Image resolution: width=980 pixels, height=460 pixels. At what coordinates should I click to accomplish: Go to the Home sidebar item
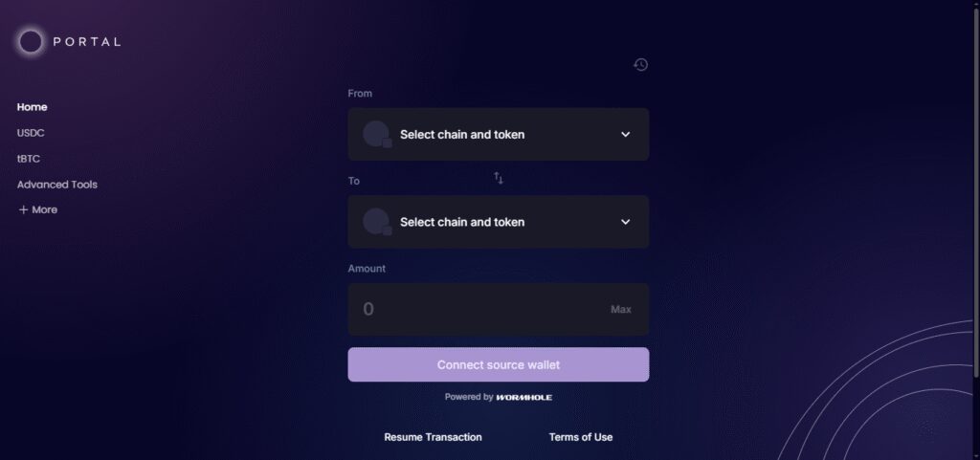tap(32, 107)
